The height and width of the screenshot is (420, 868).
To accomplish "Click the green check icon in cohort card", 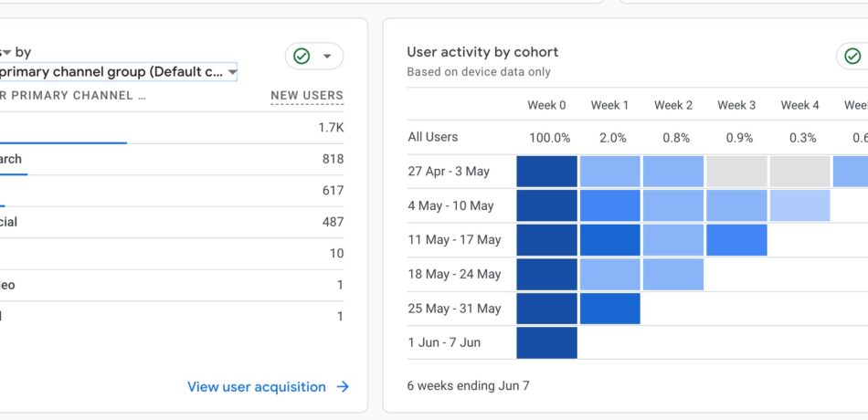I will 852,57.
